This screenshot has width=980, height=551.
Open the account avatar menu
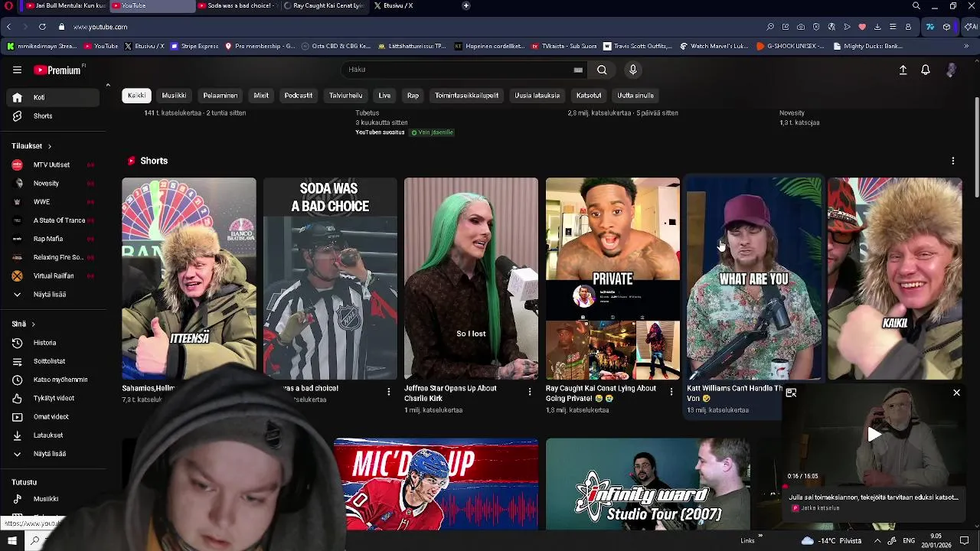point(951,70)
